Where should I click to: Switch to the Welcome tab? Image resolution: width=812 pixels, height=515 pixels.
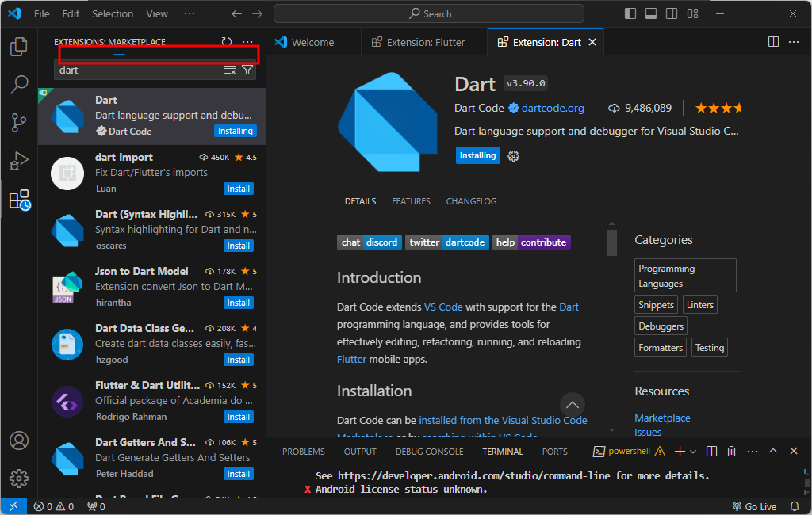pyautogui.click(x=312, y=43)
